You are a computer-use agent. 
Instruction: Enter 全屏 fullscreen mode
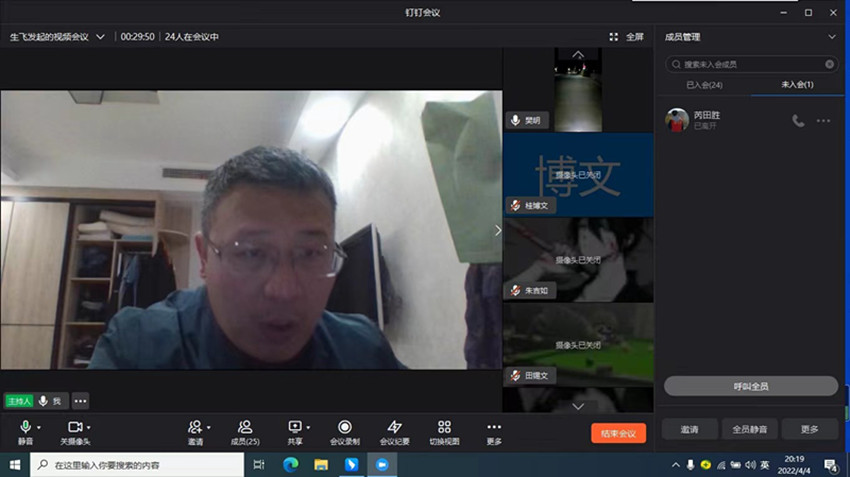627,37
